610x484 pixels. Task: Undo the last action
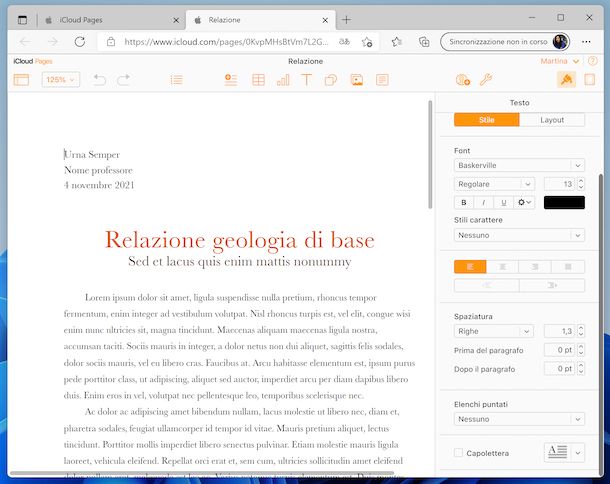[100, 80]
